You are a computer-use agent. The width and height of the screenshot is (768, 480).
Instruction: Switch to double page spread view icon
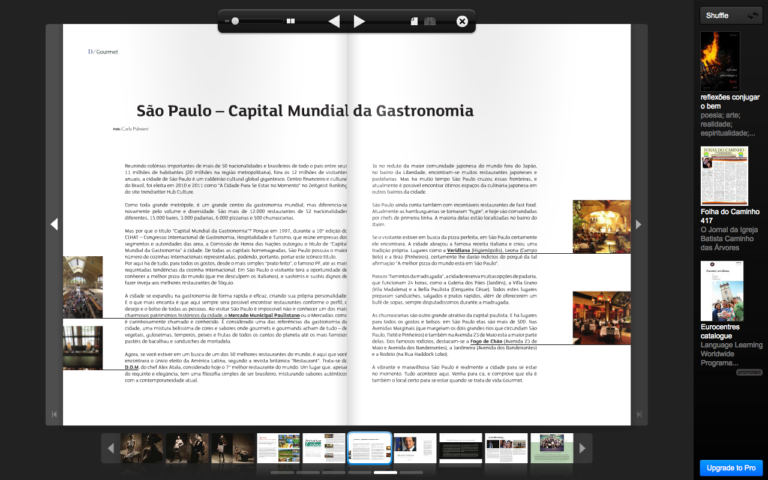click(430, 21)
